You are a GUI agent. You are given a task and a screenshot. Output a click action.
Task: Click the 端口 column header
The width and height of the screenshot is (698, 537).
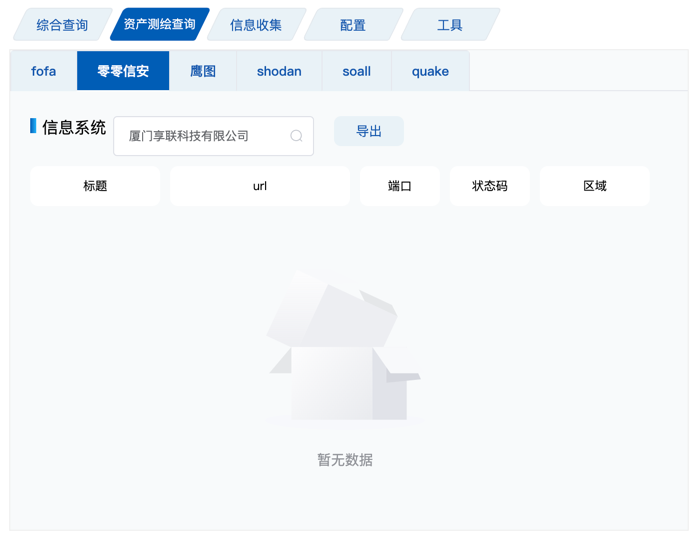pos(400,186)
